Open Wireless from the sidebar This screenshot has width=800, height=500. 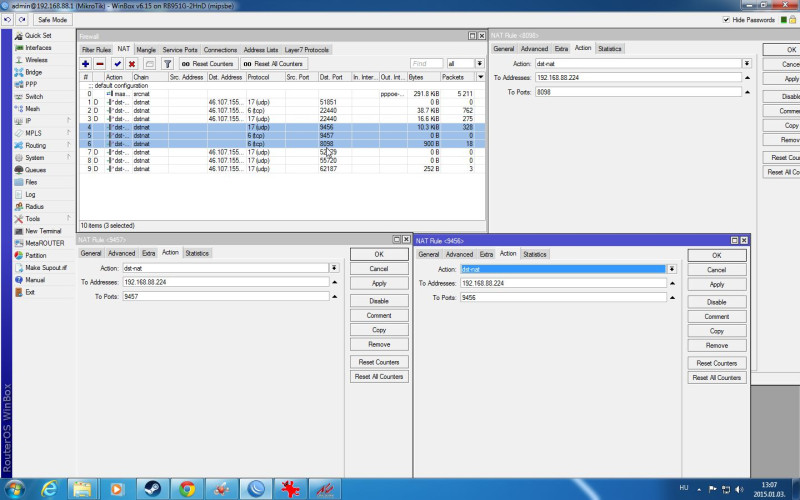tap(36, 60)
